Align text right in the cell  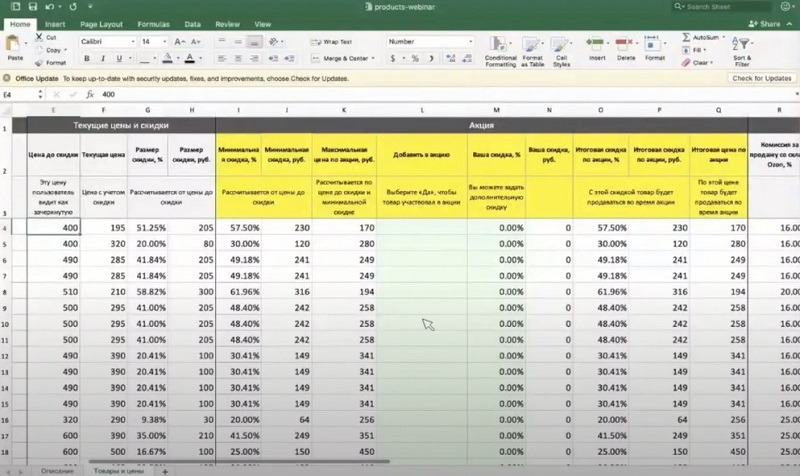(254, 59)
